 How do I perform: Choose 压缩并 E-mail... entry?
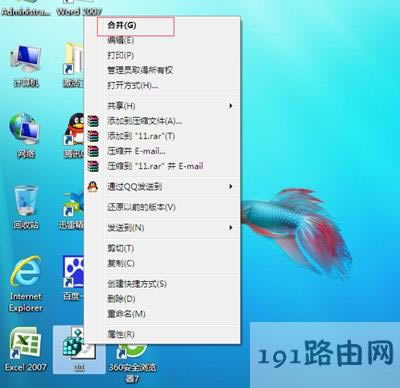pos(162,151)
